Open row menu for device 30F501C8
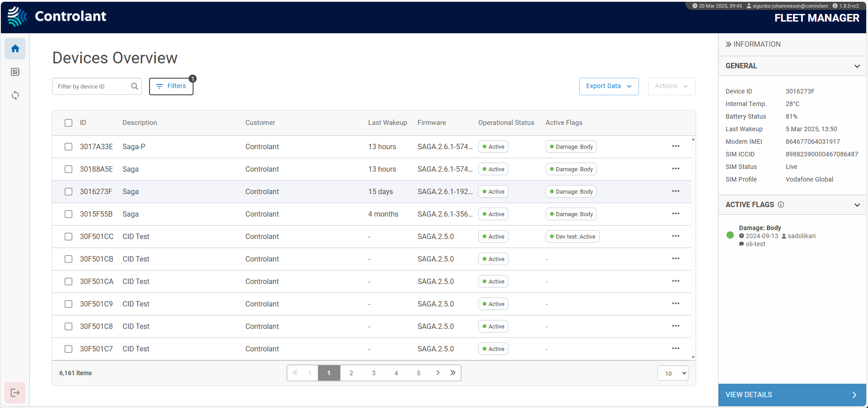 pyautogui.click(x=676, y=326)
